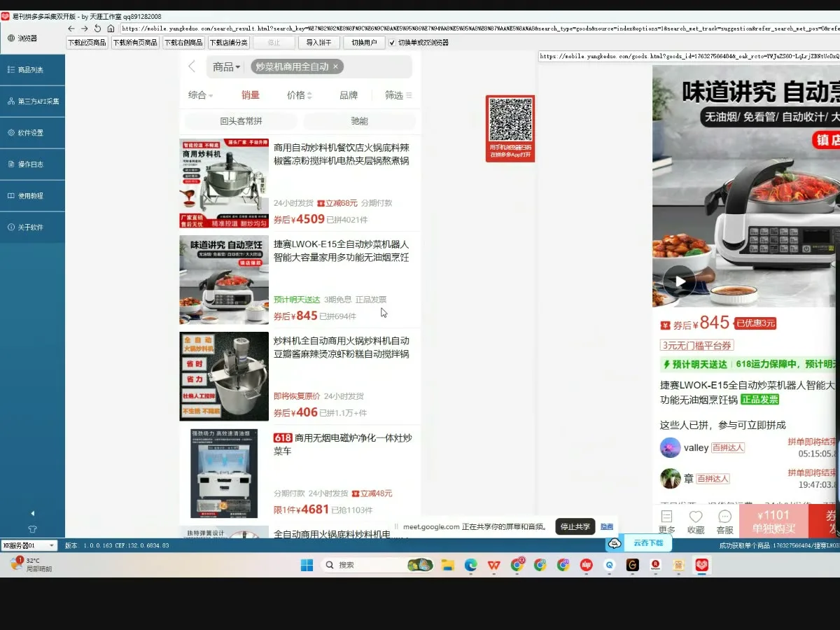
Task: Expand the 综合 sort dropdown
Action: [200, 95]
